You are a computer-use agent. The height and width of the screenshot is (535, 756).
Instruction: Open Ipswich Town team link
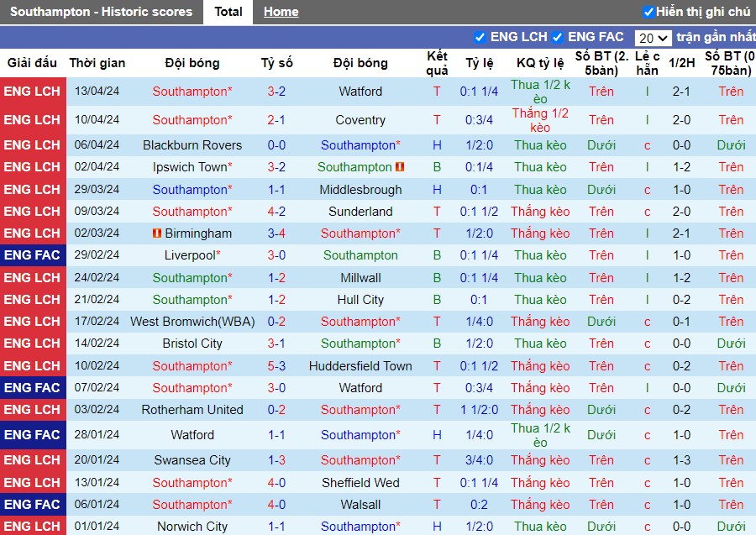[x=190, y=167]
